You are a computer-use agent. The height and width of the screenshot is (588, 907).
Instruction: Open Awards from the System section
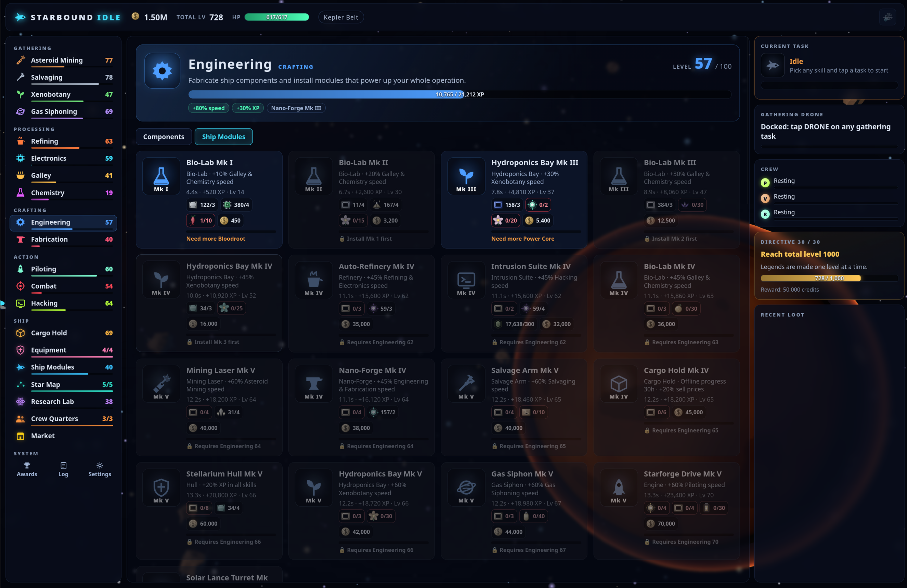[x=27, y=470]
